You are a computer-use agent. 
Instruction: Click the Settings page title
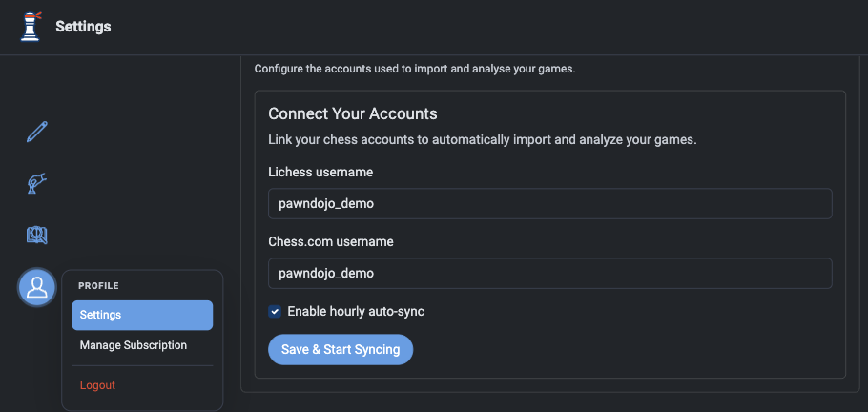tap(83, 27)
